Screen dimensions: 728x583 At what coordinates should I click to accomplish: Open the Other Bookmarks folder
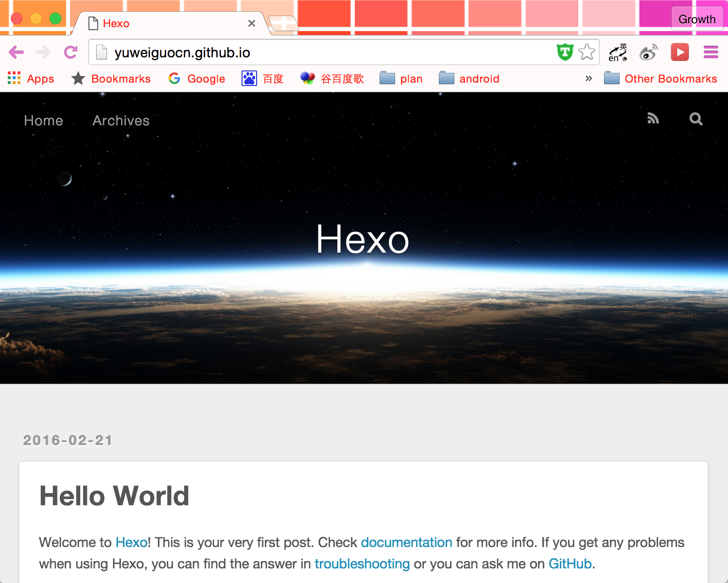click(x=660, y=79)
